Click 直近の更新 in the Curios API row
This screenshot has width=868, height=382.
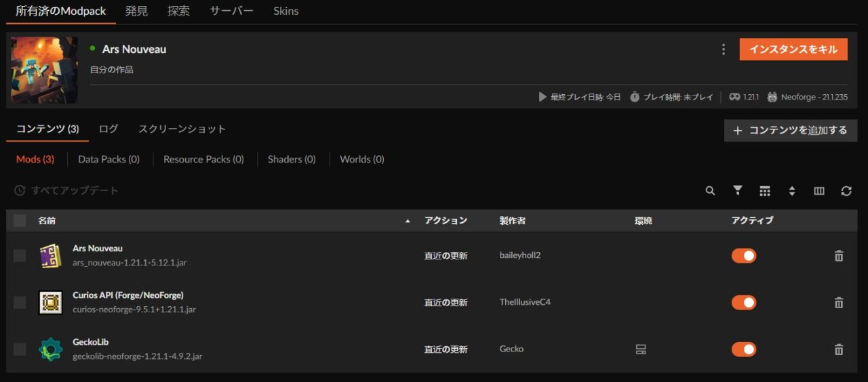446,302
